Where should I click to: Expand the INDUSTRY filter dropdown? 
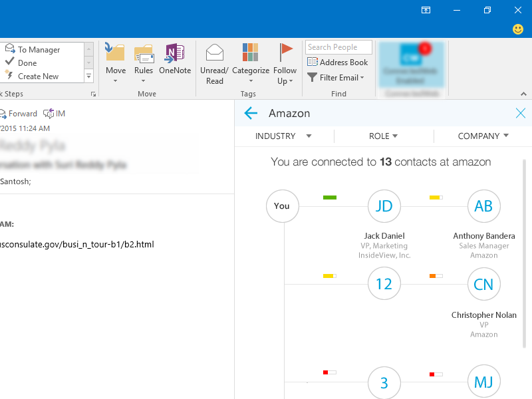click(x=283, y=136)
